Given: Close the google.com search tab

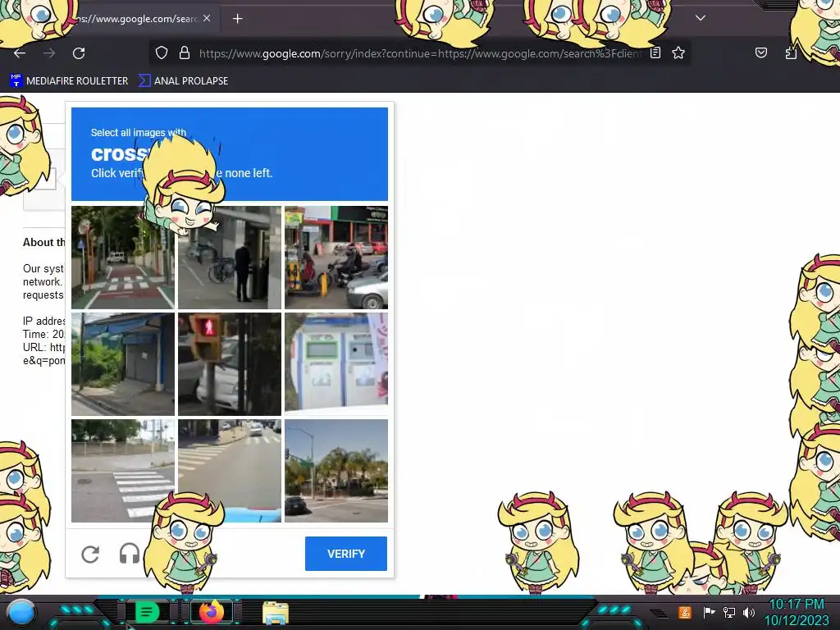Looking at the screenshot, I should pos(207,18).
